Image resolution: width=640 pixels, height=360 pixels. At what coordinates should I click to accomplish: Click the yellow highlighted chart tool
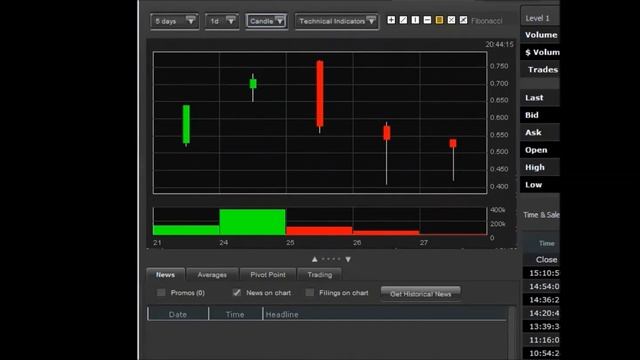(x=439, y=20)
